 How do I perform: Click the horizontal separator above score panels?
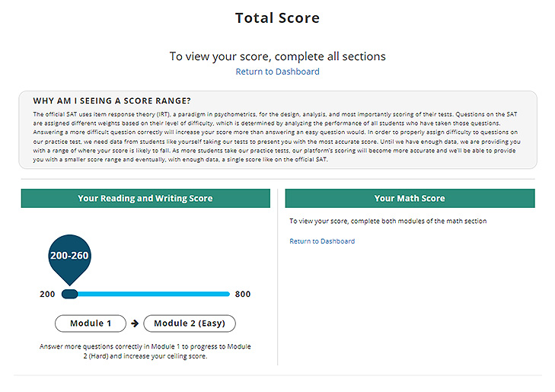(278, 179)
